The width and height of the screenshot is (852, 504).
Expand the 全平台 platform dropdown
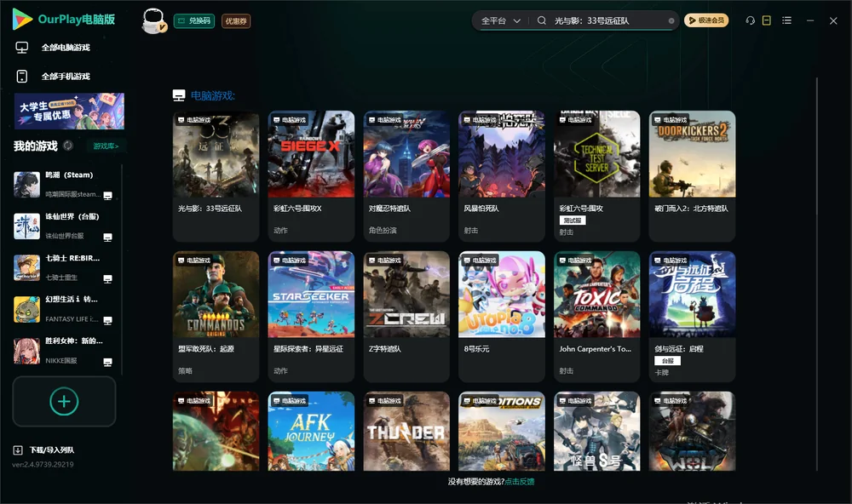pos(500,20)
